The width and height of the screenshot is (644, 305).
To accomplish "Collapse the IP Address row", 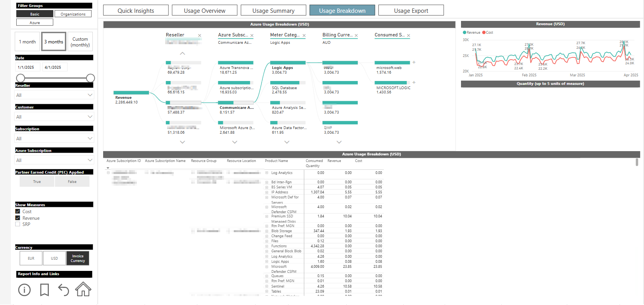I will point(267,192).
